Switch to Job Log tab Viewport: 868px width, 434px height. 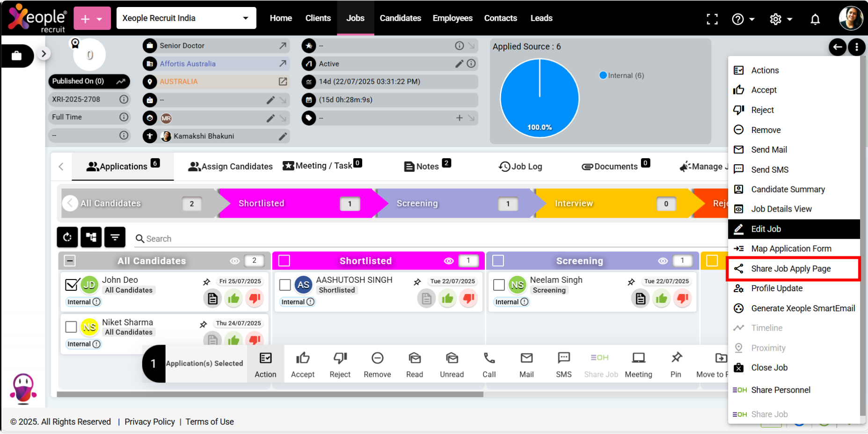click(520, 166)
